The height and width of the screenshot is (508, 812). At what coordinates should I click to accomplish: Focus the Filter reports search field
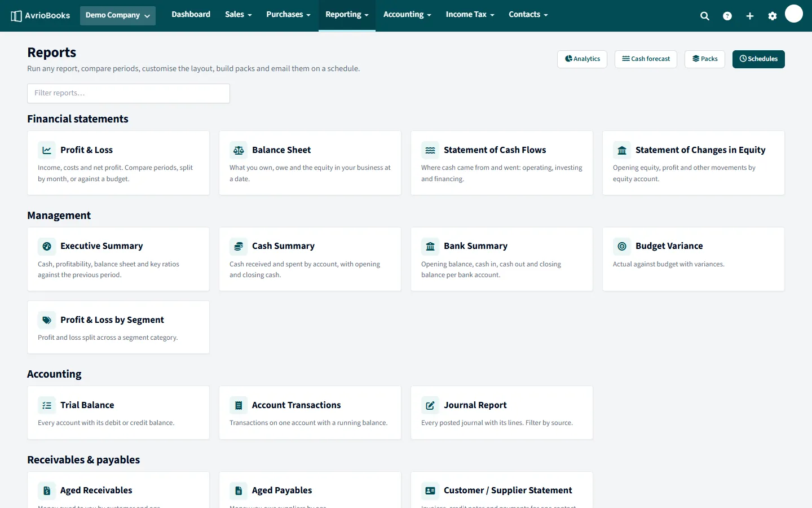tap(129, 94)
